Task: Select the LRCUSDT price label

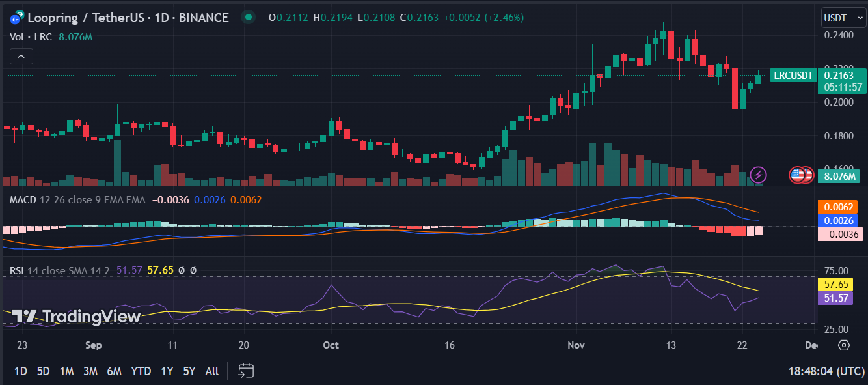Action: tap(793, 76)
